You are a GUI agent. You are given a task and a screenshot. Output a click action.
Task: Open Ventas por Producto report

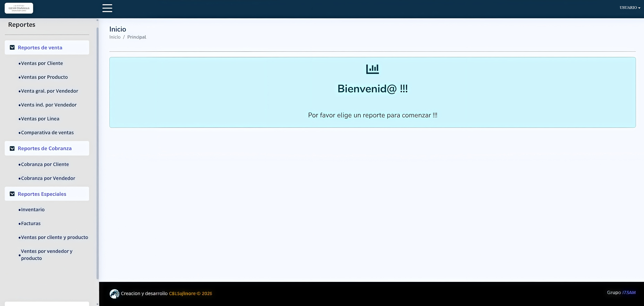[x=44, y=77]
